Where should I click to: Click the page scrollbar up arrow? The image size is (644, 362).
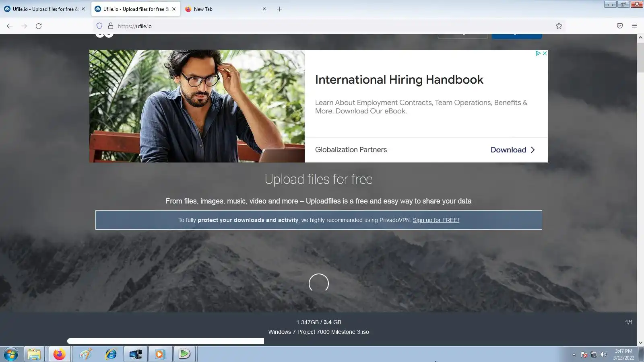tap(640, 37)
